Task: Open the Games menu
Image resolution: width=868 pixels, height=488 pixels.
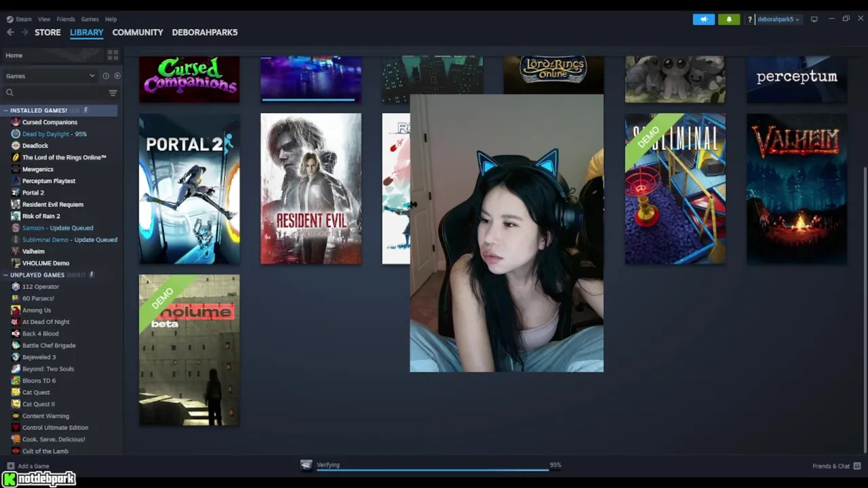Action: coord(90,19)
